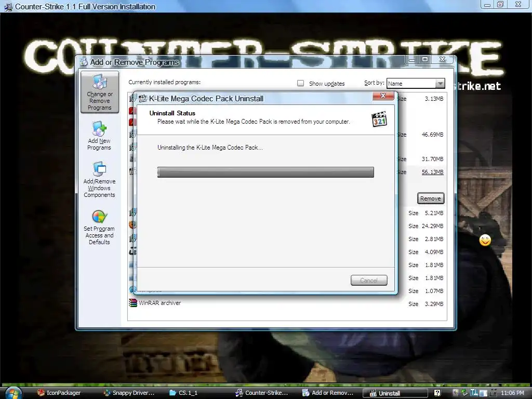Click the Sort by dropdown arrow
The width and height of the screenshot is (532, 399).
(x=440, y=84)
